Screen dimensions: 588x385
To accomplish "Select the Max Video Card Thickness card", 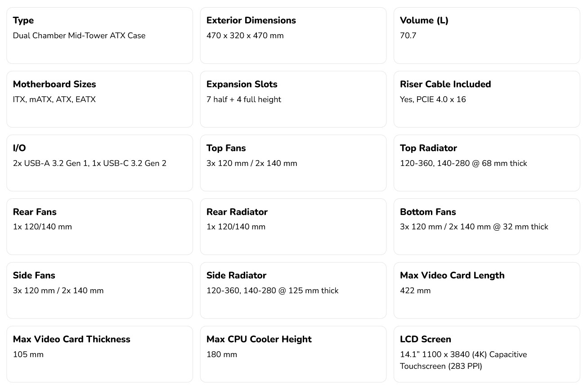I will 100,354.
